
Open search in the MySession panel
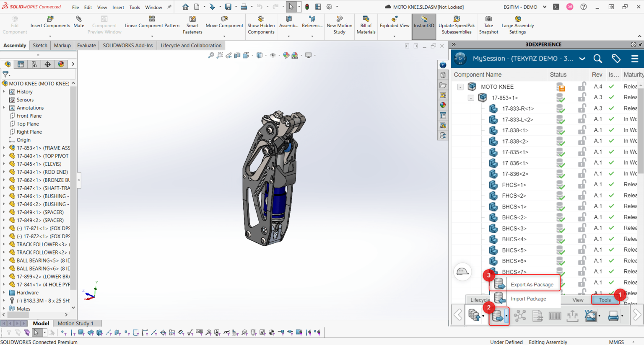point(598,59)
